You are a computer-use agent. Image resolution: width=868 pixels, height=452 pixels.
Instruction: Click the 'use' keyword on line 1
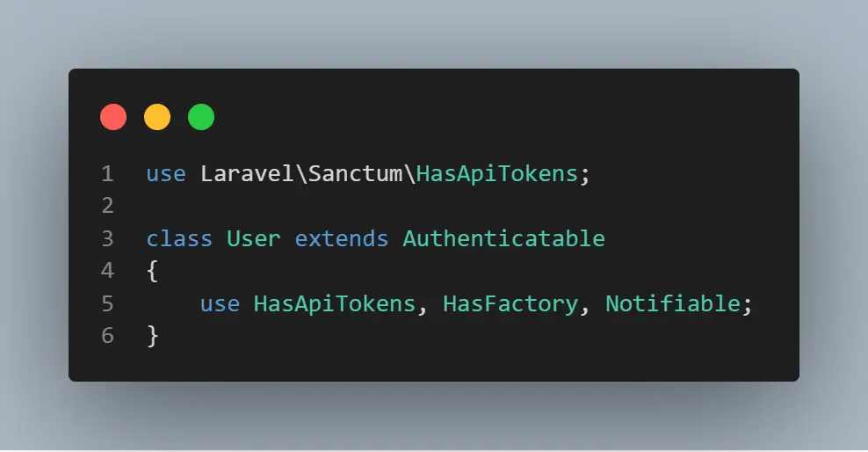pos(166,174)
